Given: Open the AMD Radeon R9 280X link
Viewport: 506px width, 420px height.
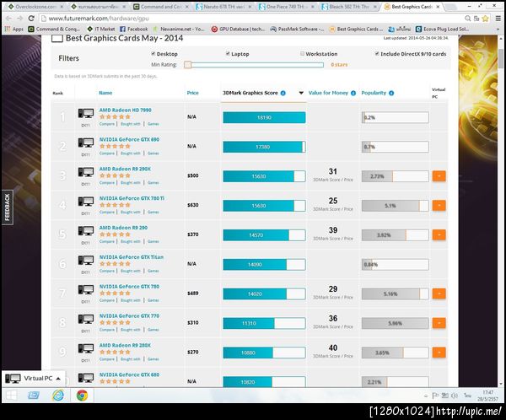Looking at the screenshot, I should (x=125, y=346).
